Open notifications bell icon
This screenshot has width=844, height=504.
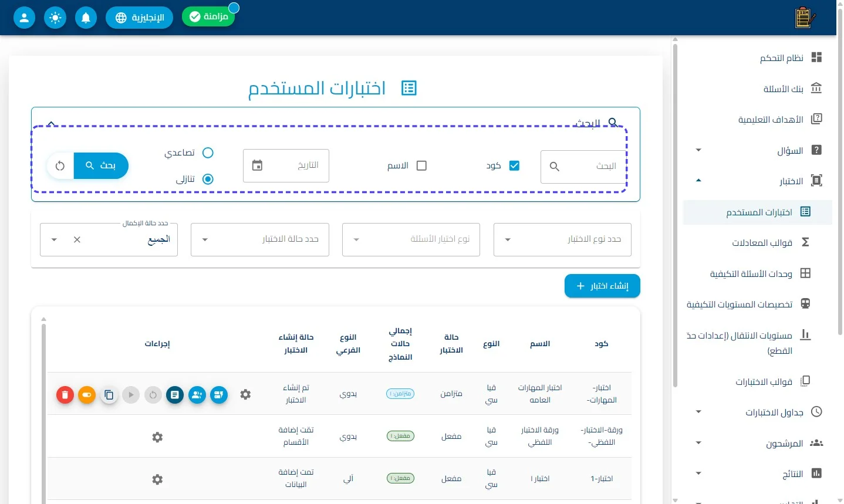pos(86,18)
